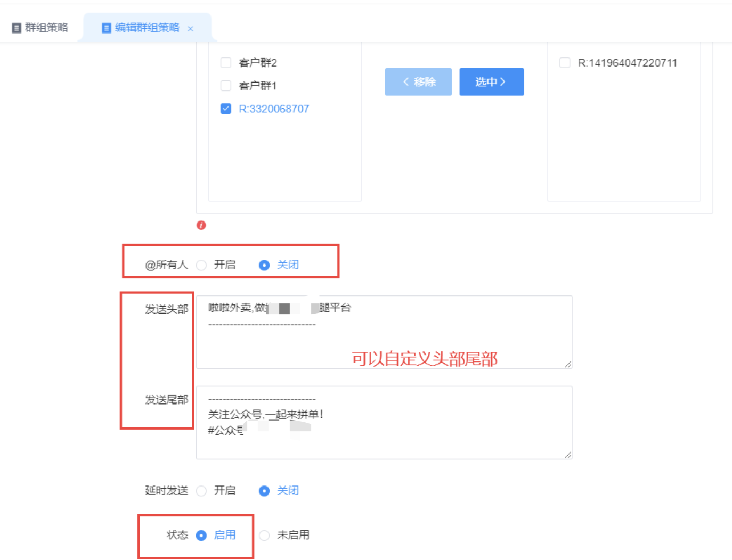Check the 客户群2 checkbox
This screenshot has height=560, width=732.
click(x=226, y=63)
